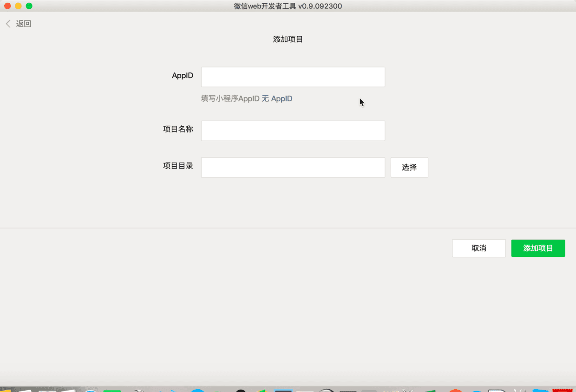Click the 填写小程序AppID hint text

point(230,98)
